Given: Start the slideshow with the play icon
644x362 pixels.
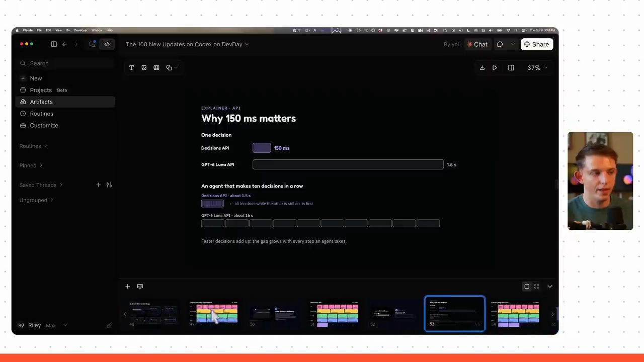Looking at the screenshot, I should pos(495,68).
